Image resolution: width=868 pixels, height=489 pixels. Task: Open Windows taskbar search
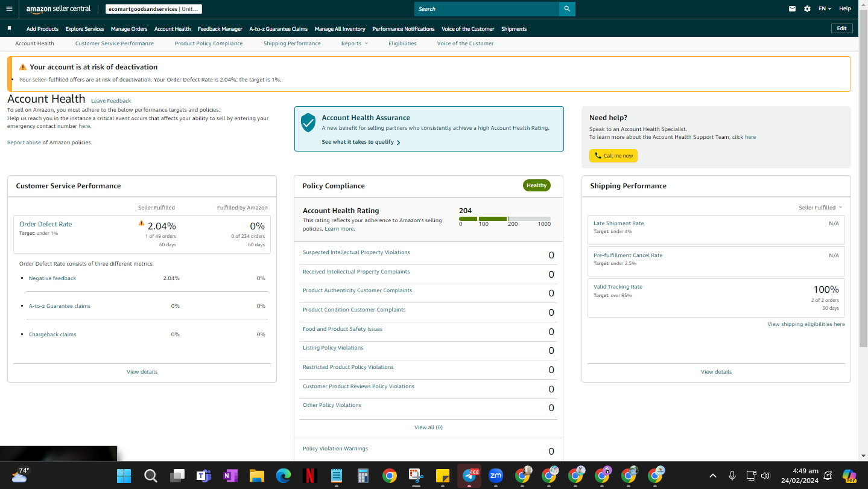click(x=151, y=476)
